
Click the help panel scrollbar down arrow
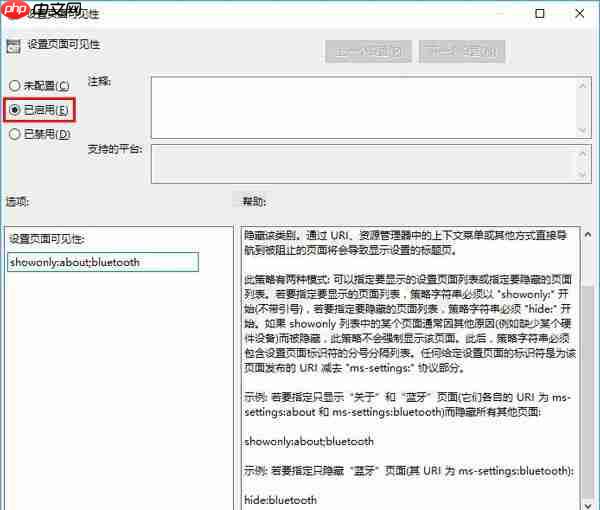click(588, 504)
